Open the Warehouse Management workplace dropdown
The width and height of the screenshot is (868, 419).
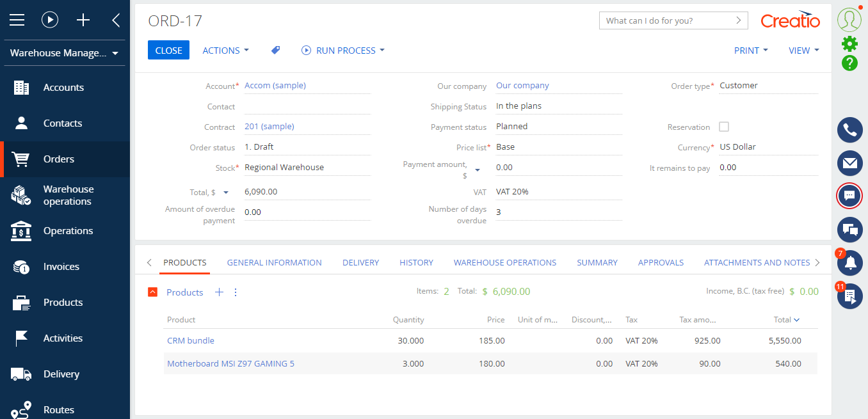point(64,53)
